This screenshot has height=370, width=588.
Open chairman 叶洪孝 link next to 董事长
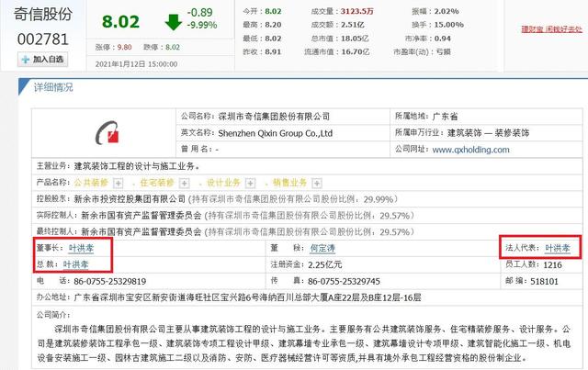[82, 248]
